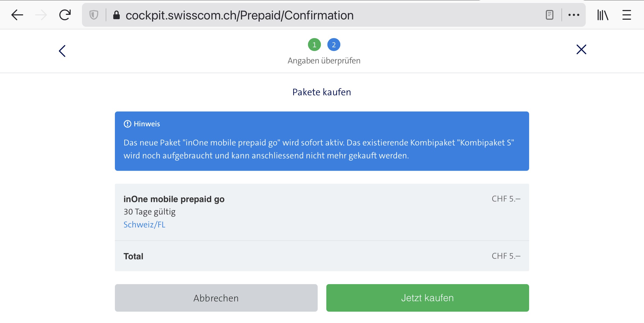644x323 pixels.
Task: Click the Pakete kaufen heading
Action: tap(322, 92)
